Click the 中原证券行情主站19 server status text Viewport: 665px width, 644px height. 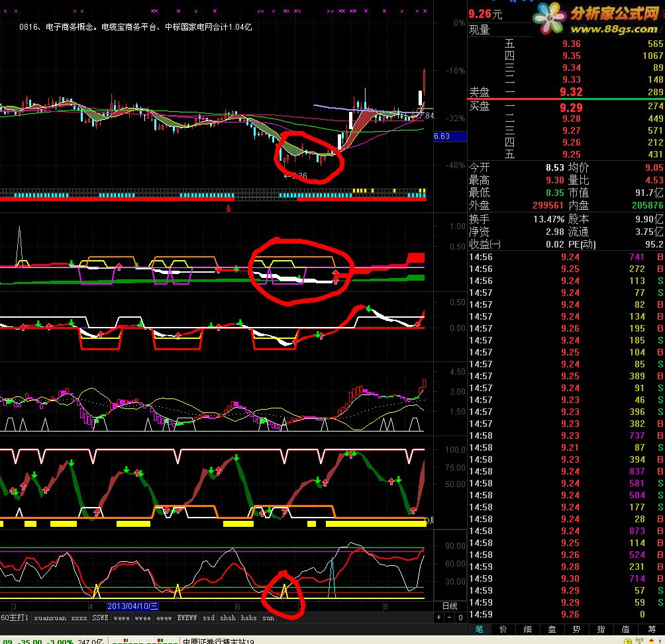219,641
